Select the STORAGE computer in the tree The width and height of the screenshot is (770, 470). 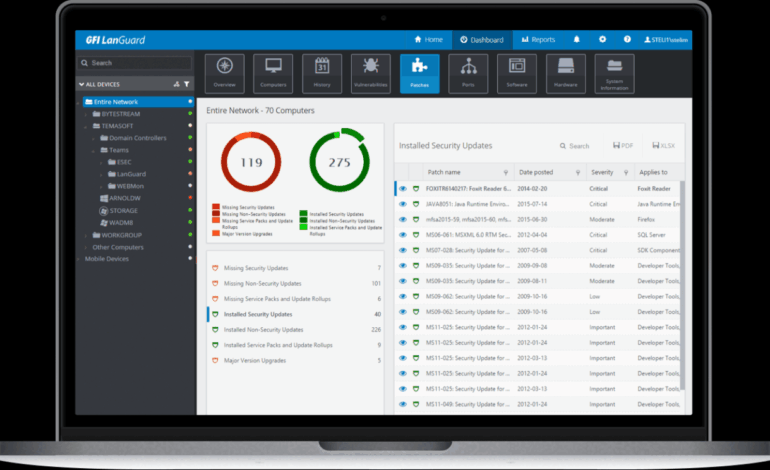(x=123, y=211)
